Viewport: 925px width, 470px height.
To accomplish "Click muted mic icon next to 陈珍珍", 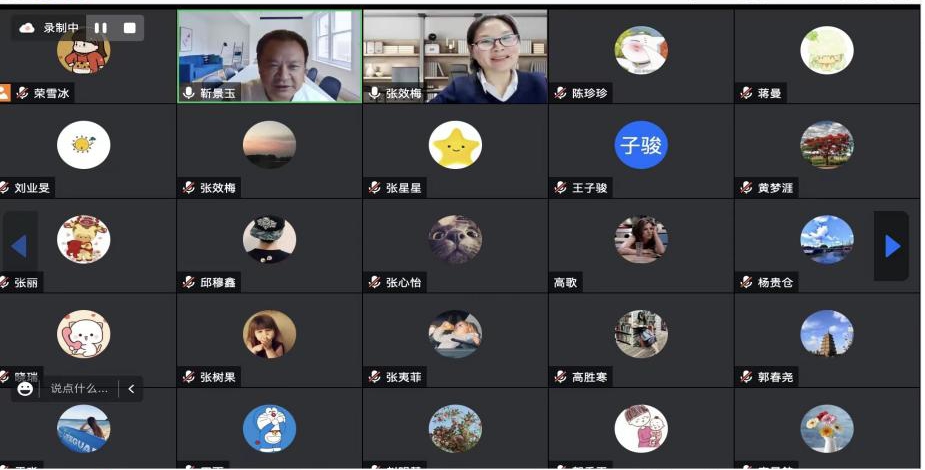I will coord(560,93).
